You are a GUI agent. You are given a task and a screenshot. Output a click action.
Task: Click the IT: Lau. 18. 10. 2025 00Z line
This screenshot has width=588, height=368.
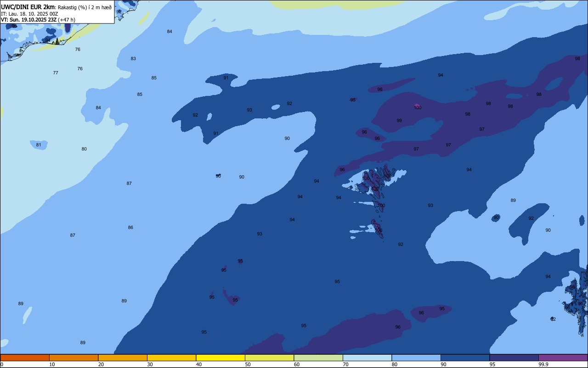[x=29, y=13]
